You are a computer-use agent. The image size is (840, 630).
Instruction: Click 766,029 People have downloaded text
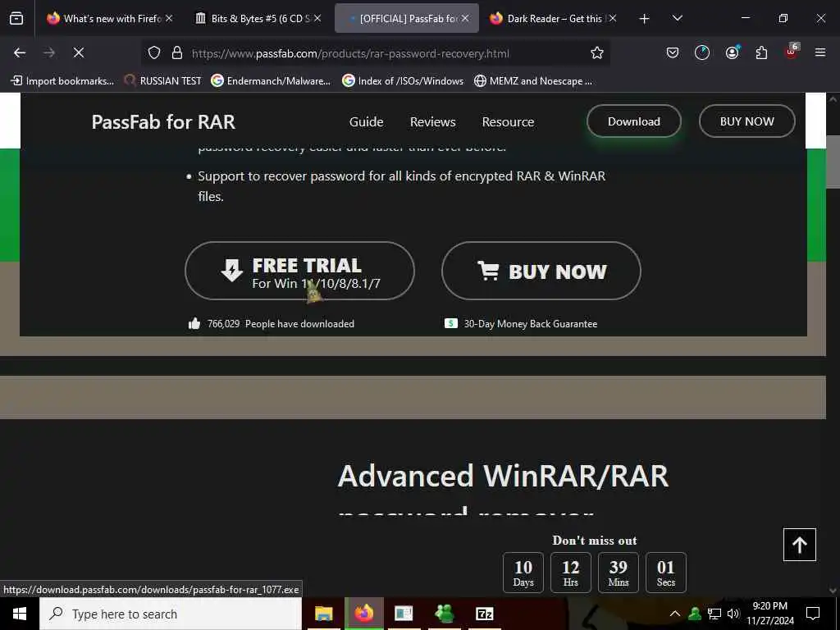tap(281, 323)
